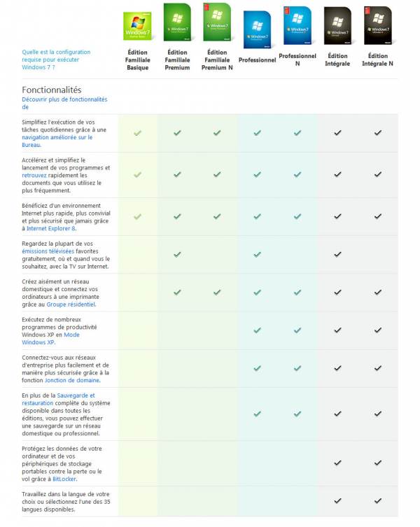
Task: Click the Édition Familiale Premium box image
Action: [x=177, y=22]
